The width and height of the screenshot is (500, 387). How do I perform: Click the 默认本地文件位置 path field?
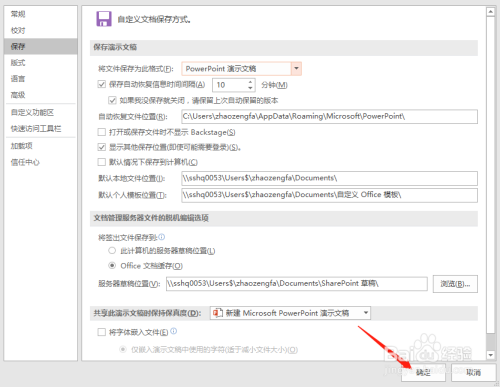pos(329,178)
